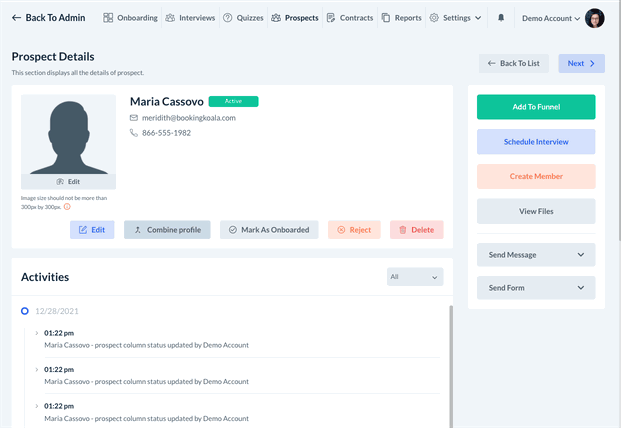621x428 pixels.
Task: Click the photo edit icon under avatar
Action: 60,182
